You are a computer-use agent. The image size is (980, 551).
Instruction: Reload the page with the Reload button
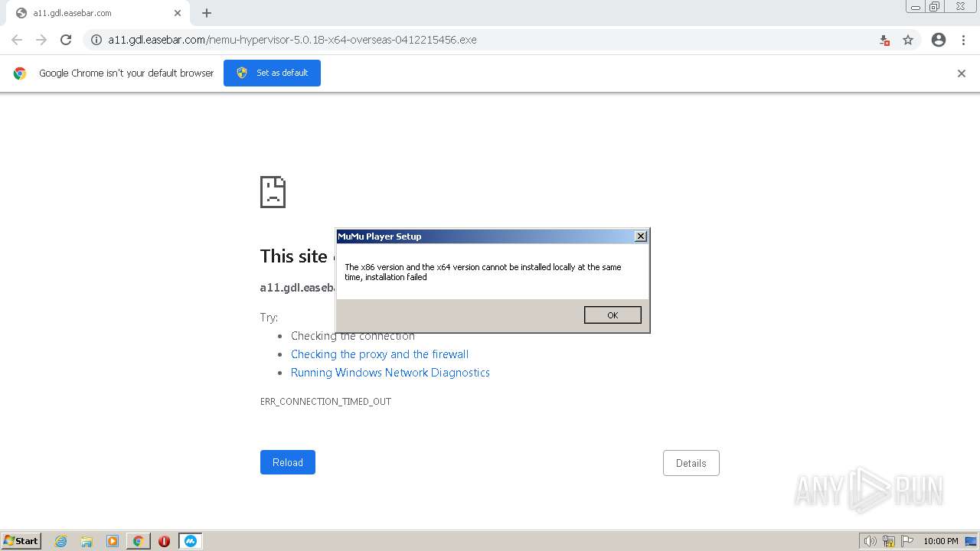click(x=288, y=462)
